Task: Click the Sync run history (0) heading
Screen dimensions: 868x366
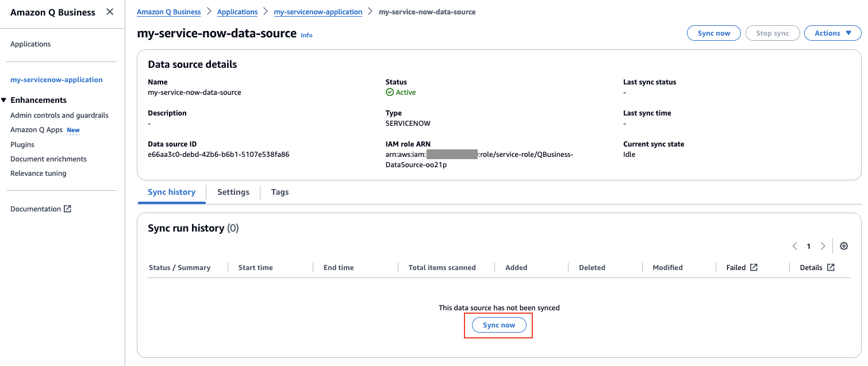Action: pos(193,228)
